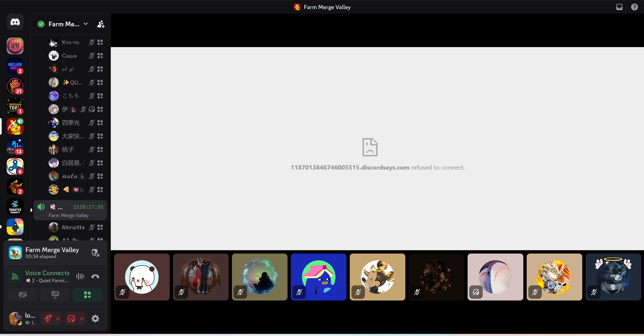The image size is (644, 336).
Task: Pop out the Farm Merge Valley activity
Action: [95, 253]
